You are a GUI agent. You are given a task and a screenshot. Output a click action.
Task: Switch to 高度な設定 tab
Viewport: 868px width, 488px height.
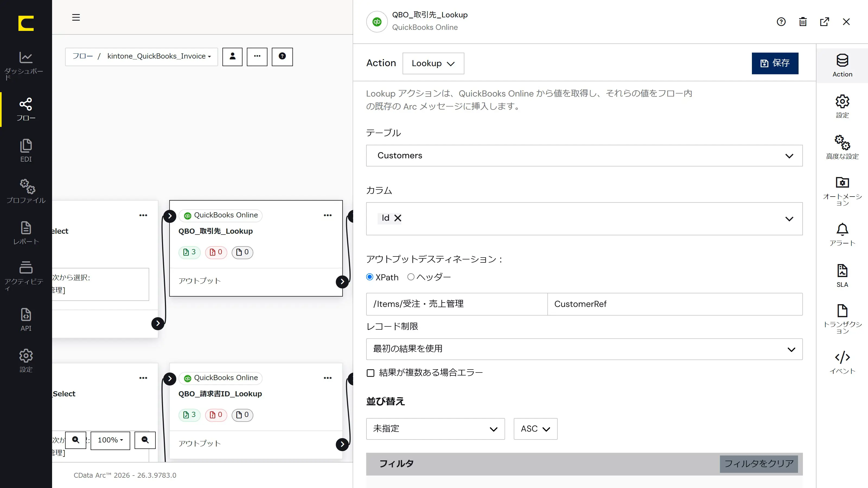coord(843,147)
